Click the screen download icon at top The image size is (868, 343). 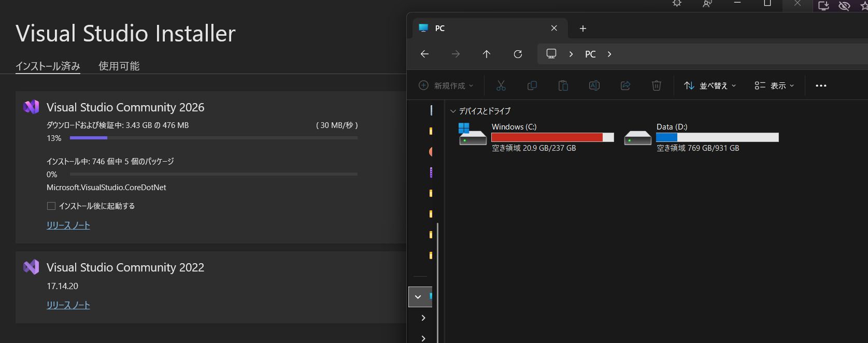[x=823, y=6]
